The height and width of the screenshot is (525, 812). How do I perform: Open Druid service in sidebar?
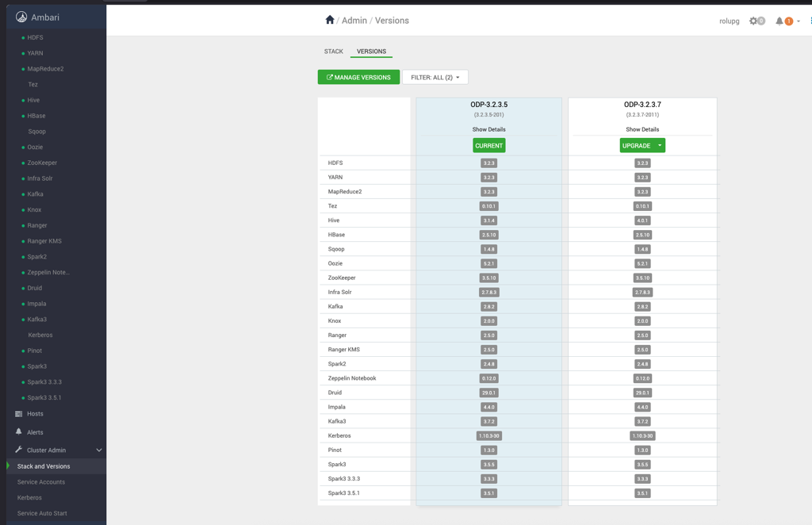[35, 288]
